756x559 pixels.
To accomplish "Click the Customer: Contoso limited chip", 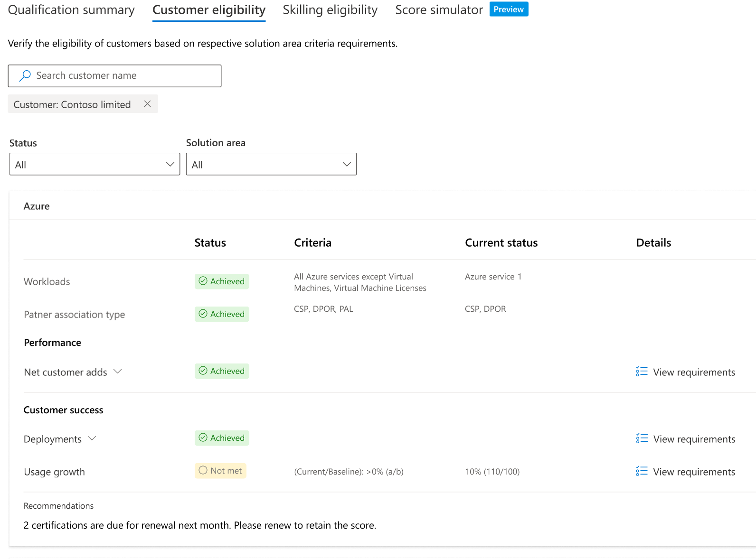I will click(83, 104).
